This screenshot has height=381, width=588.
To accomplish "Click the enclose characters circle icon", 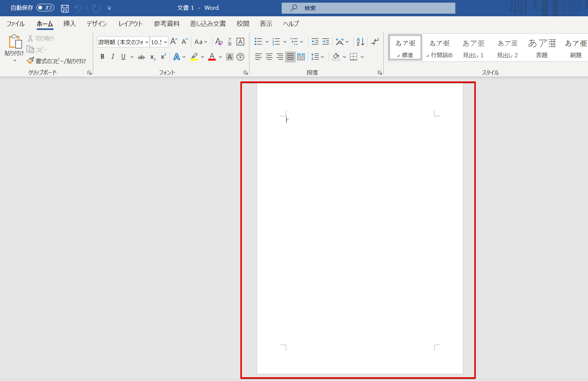I will [240, 57].
